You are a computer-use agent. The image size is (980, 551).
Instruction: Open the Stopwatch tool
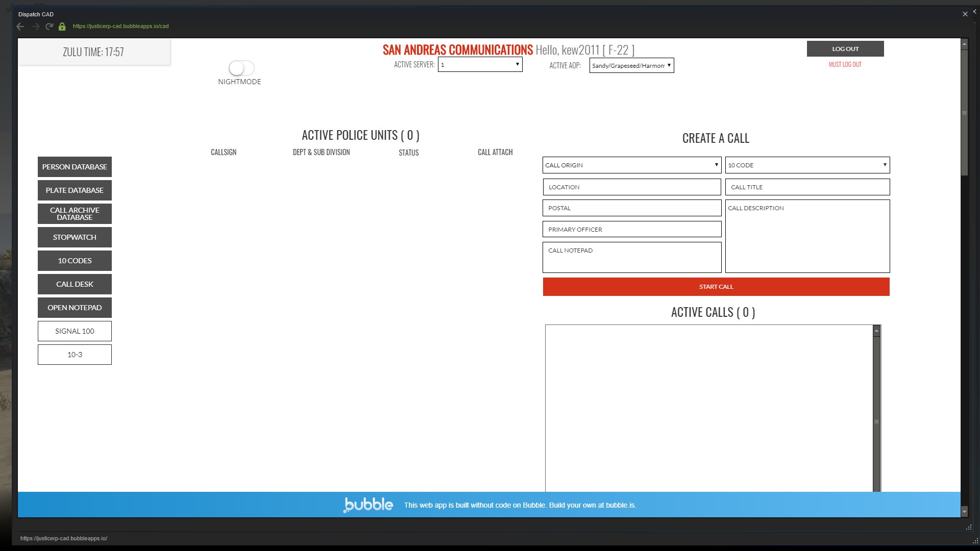[75, 237]
